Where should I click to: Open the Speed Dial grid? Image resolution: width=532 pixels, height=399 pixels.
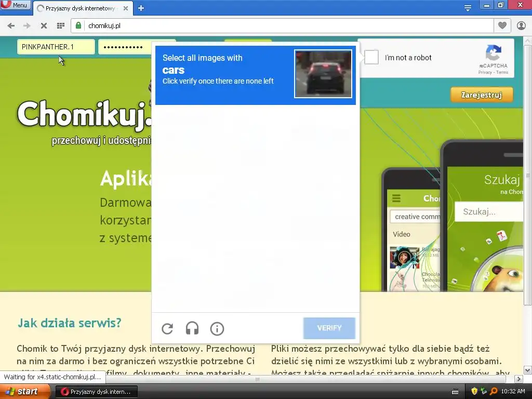[x=61, y=26]
